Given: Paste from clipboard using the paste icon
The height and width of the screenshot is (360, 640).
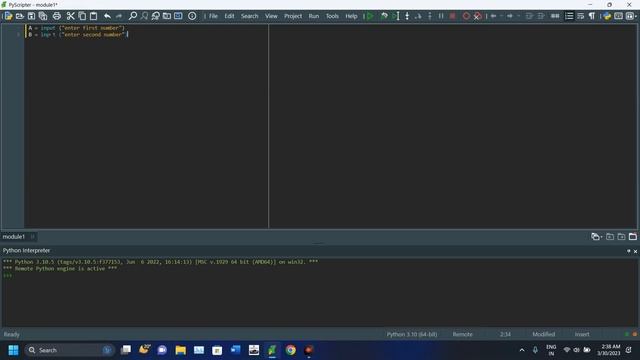Looking at the screenshot, I should coord(93,16).
